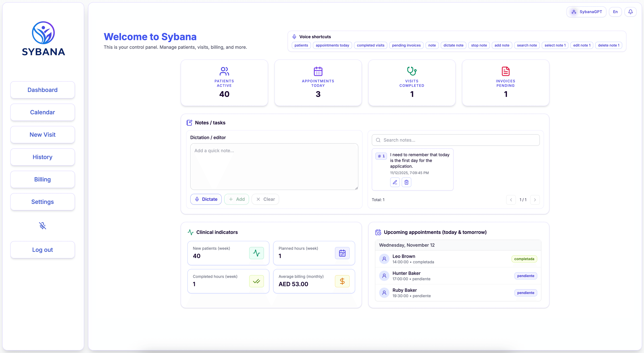This screenshot has width=644, height=353.
Task: Click the completada status badge for Leo Brown
Action: (x=524, y=259)
